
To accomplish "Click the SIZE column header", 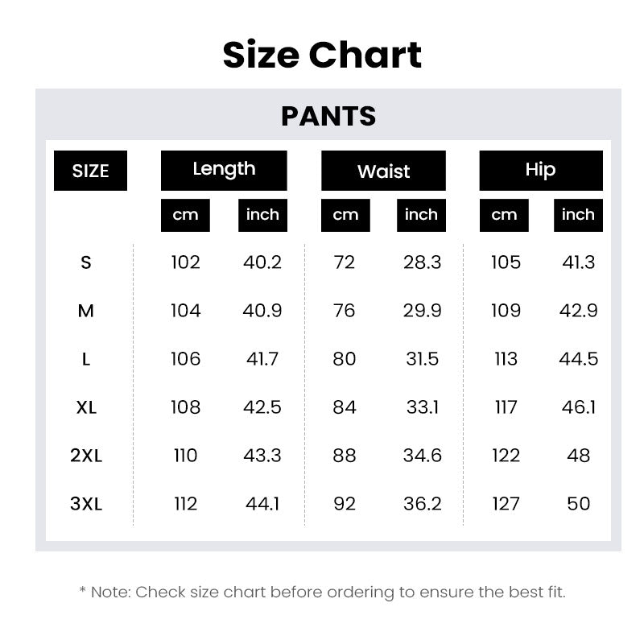I will click(90, 171).
